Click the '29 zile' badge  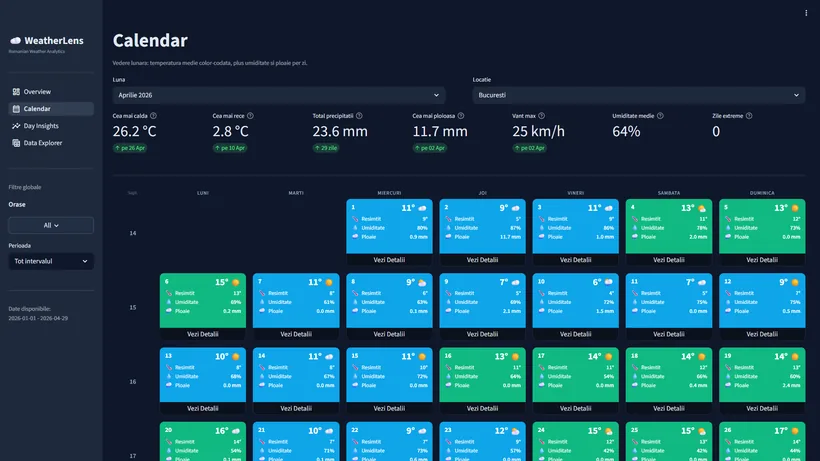(326, 148)
